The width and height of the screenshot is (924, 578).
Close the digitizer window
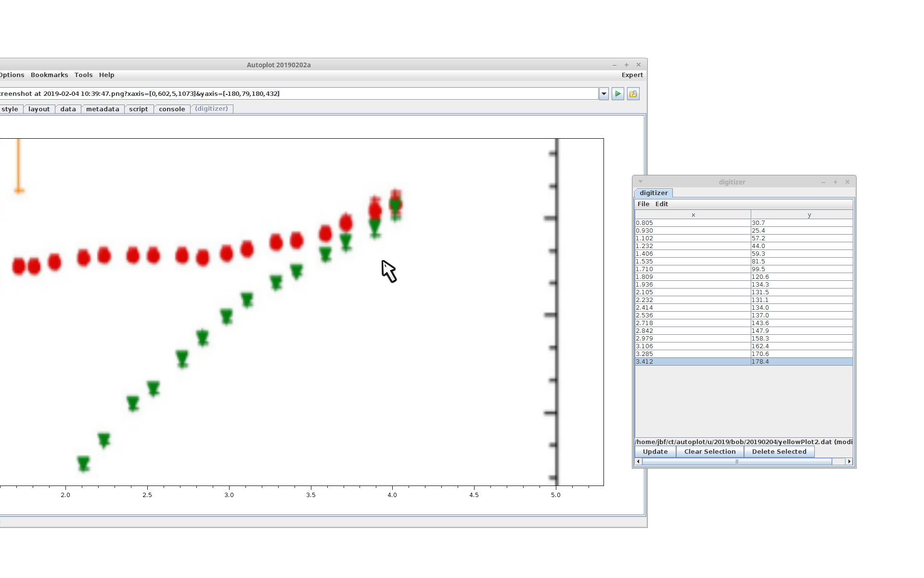click(x=847, y=182)
